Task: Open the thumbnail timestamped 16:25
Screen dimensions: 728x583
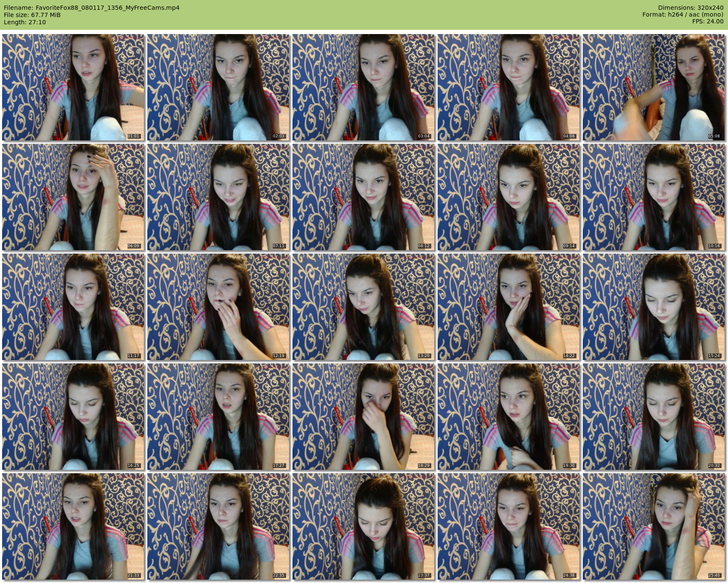Action: coord(73,417)
